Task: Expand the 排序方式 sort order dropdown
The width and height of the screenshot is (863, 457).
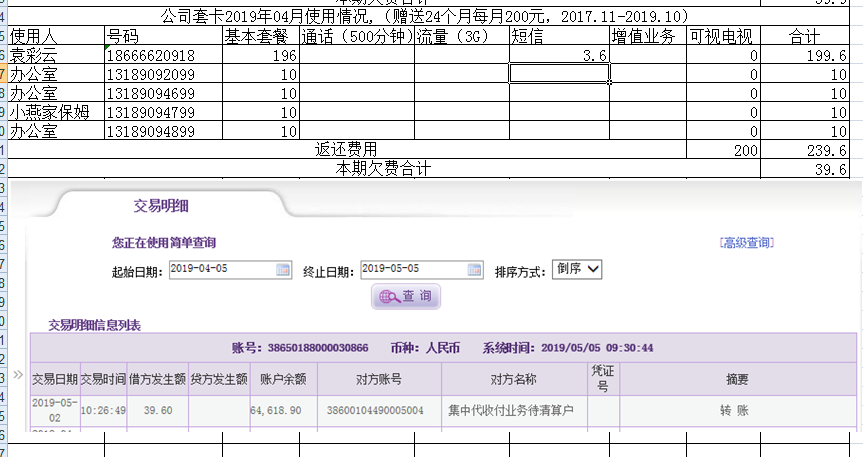Action: (x=577, y=269)
